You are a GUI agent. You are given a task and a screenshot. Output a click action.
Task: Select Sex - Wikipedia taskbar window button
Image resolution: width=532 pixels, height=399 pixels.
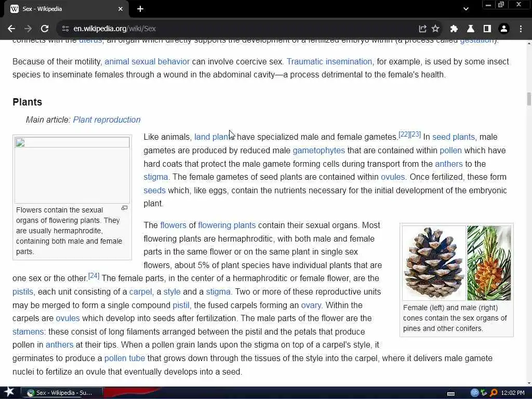(x=62, y=393)
